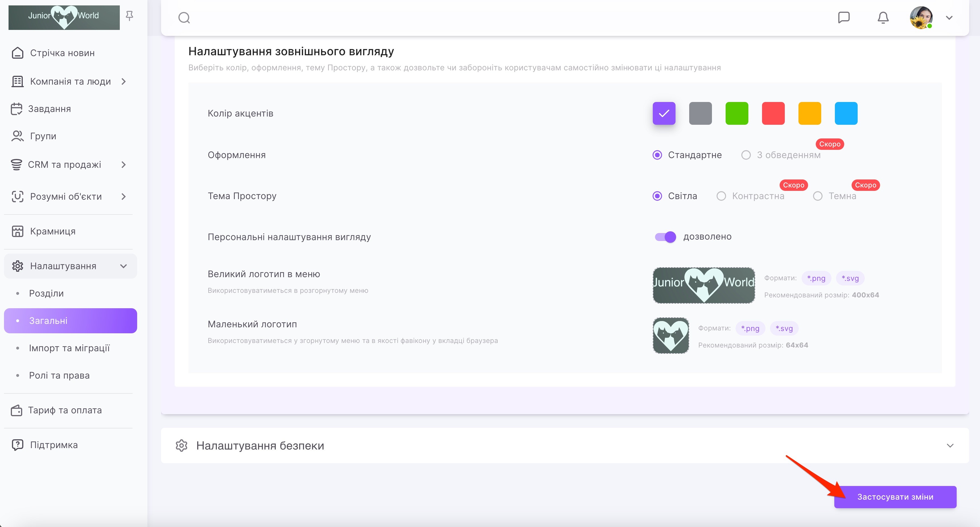The height and width of the screenshot is (527, 980).
Task: Expand Налаштування безпеки section
Action: [950, 446]
